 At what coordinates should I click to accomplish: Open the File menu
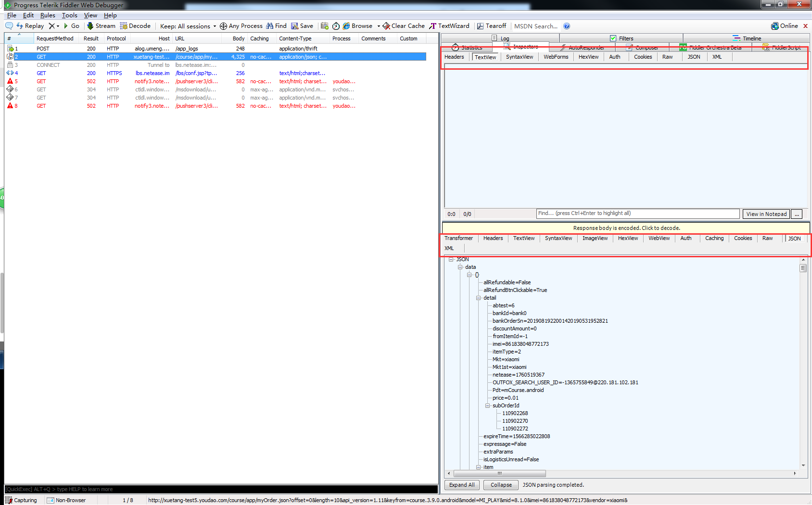click(x=12, y=15)
